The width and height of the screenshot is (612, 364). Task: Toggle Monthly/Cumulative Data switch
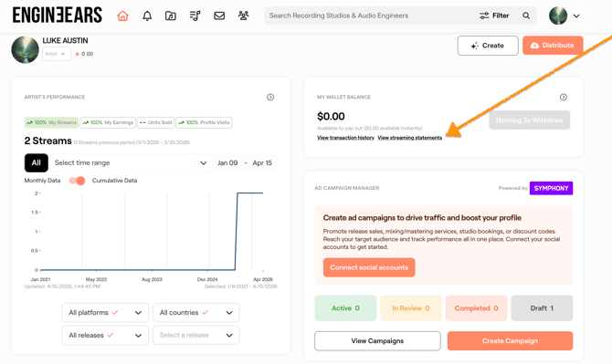point(77,181)
